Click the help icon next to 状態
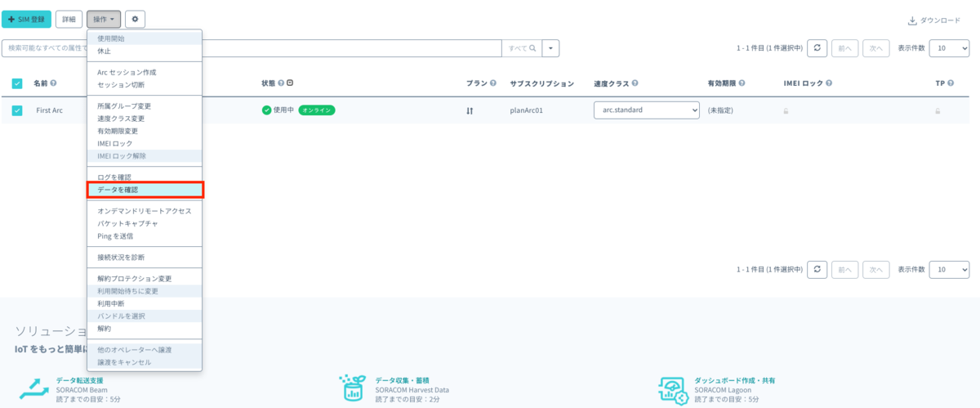 point(281,83)
